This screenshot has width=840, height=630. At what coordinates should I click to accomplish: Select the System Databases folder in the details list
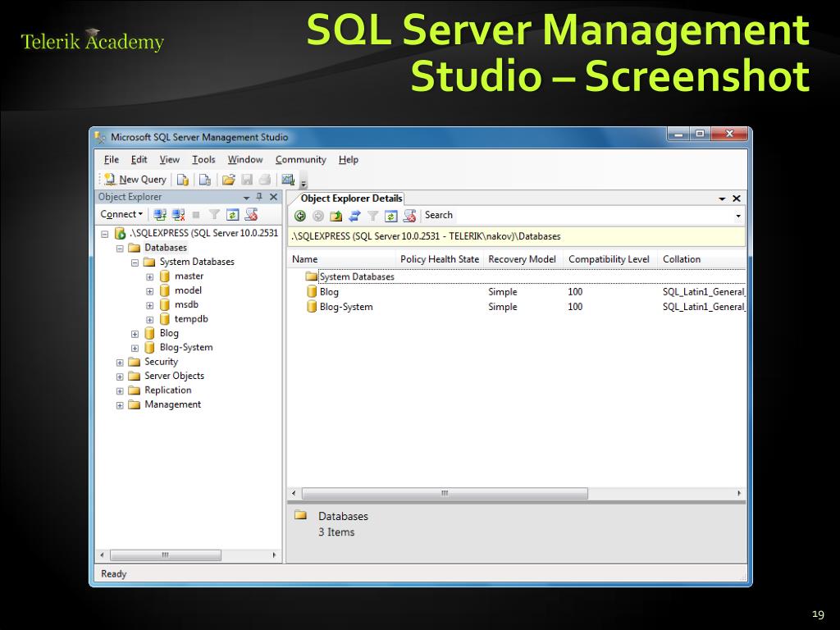pos(350,276)
